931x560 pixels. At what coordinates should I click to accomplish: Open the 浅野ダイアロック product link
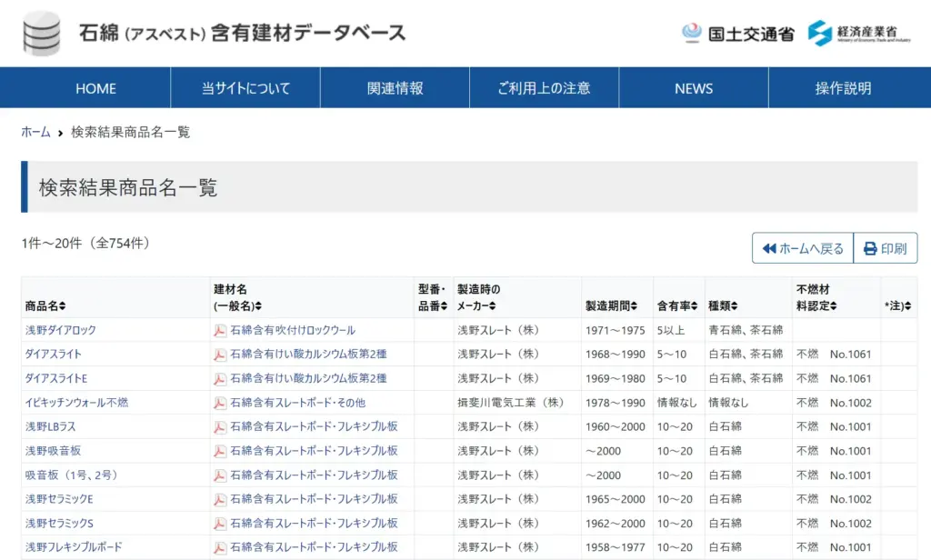pyautogui.click(x=60, y=330)
